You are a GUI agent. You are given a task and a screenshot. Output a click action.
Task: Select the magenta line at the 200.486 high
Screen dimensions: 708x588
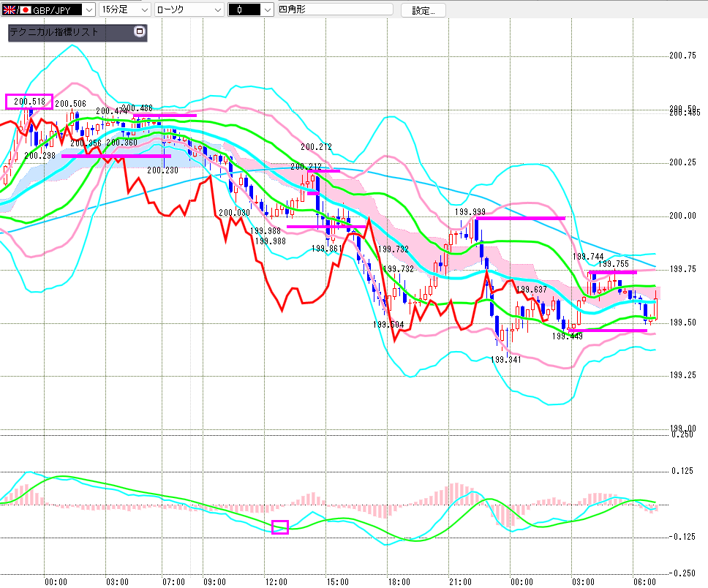165,116
